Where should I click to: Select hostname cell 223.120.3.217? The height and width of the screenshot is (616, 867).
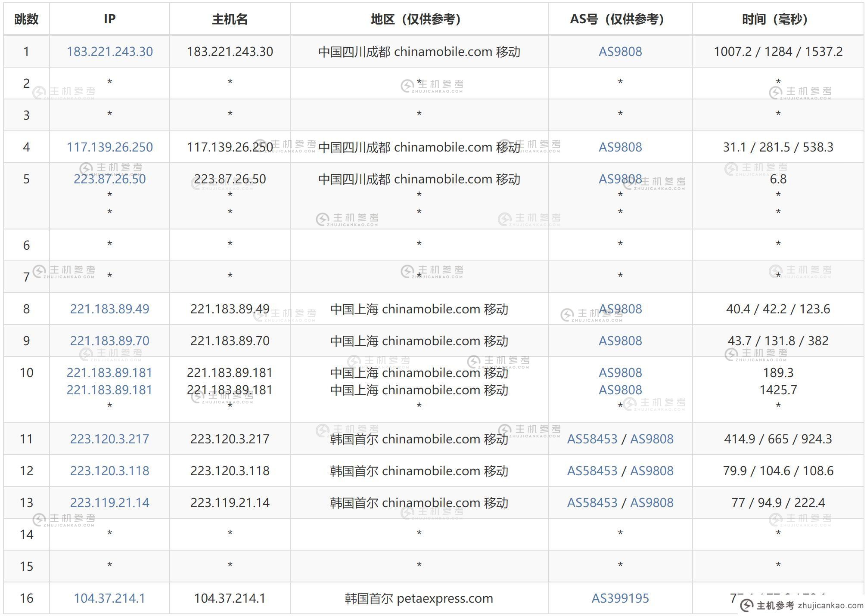pos(230,439)
